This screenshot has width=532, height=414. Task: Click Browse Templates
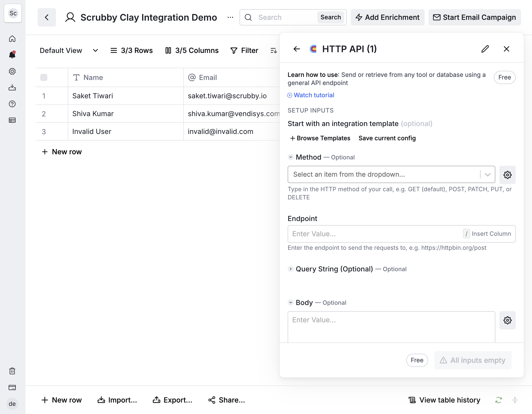click(320, 138)
